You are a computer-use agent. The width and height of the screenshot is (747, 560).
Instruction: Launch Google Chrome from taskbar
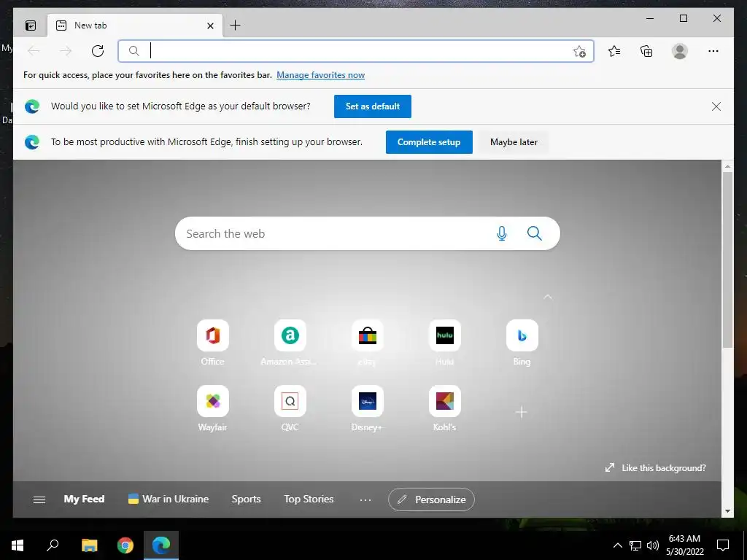pyautogui.click(x=125, y=545)
